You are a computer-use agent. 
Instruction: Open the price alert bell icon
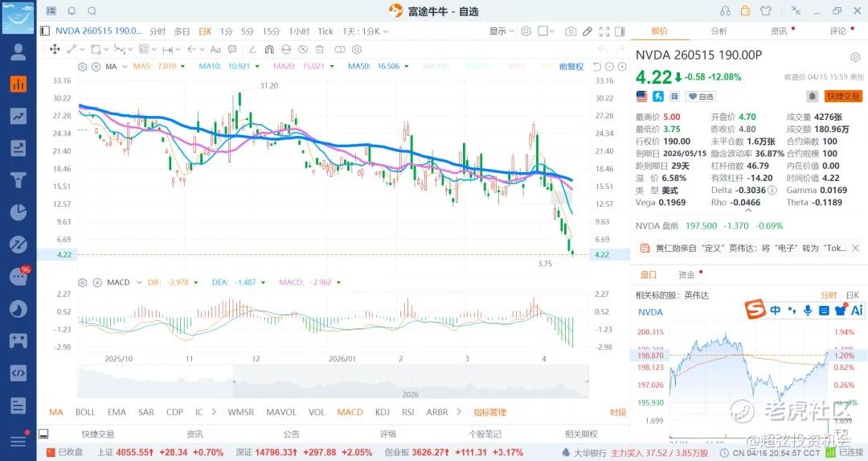pos(813,97)
